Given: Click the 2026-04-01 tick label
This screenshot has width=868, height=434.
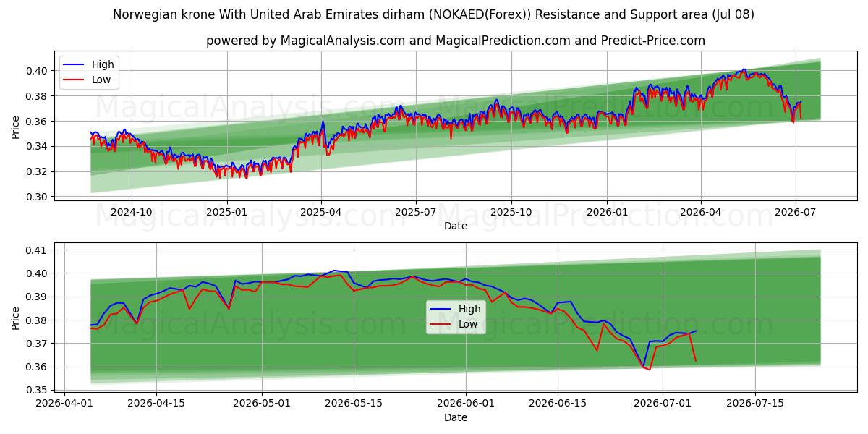Looking at the screenshot, I should (x=64, y=404).
